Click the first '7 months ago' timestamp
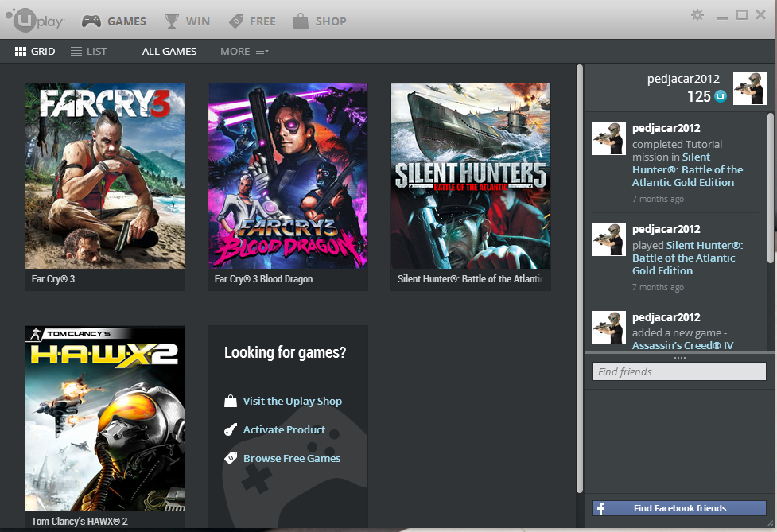777x532 pixels. pos(658,199)
